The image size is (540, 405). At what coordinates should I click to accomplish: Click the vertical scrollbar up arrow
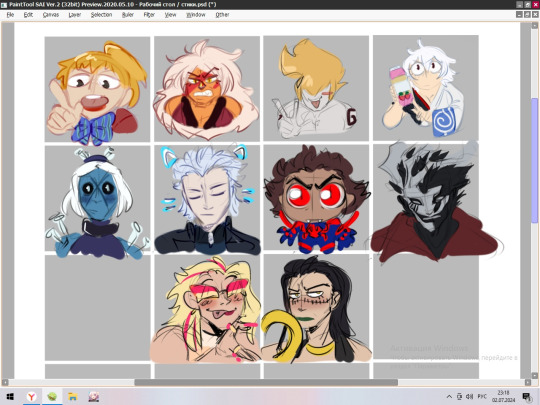click(x=534, y=25)
